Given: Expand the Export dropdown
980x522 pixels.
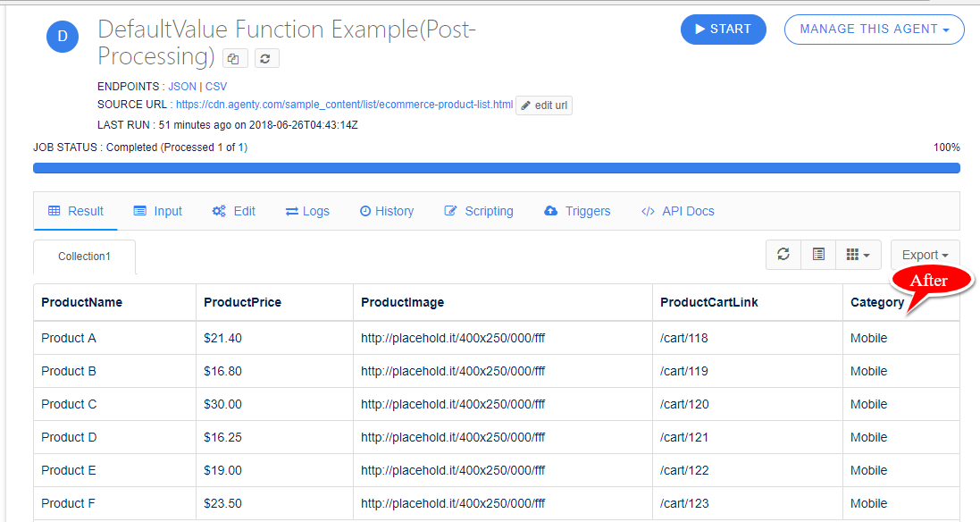Looking at the screenshot, I should pyautogui.click(x=925, y=255).
